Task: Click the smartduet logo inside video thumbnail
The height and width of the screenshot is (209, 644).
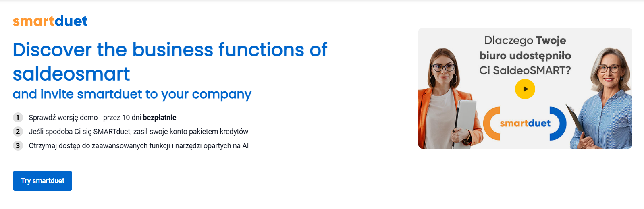Action: [x=525, y=123]
